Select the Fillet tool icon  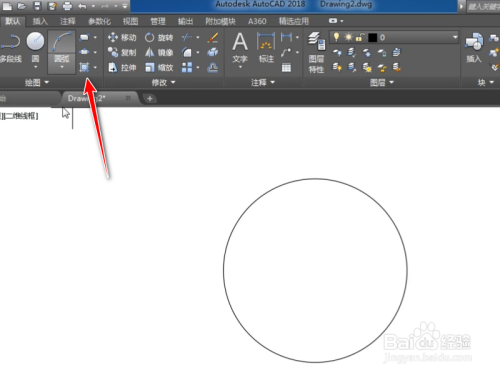click(187, 52)
